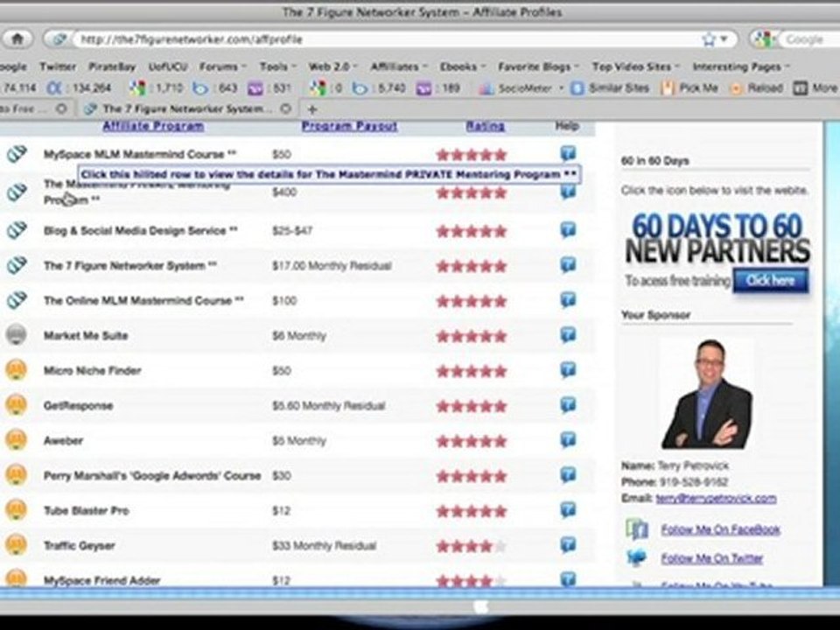Open the UofUCU bookmark
The width and height of the screenshot is (840, 630).
[168, 67]
